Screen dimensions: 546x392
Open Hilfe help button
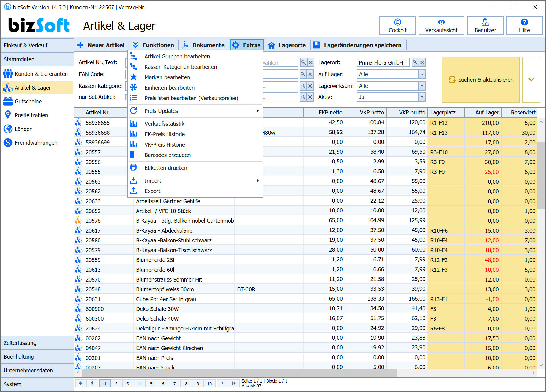(524, 25)
